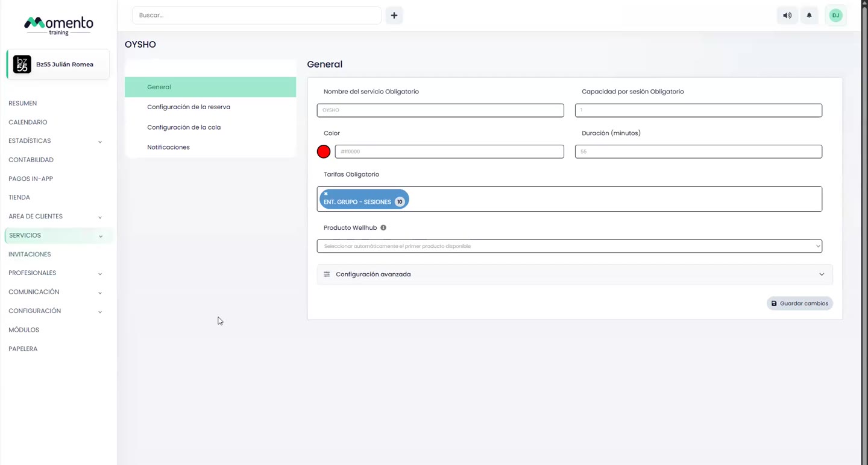Click the Guardar cambios button
Viewport: 868px width, 465px height.
pyautogui.click(x=800, y=303)
